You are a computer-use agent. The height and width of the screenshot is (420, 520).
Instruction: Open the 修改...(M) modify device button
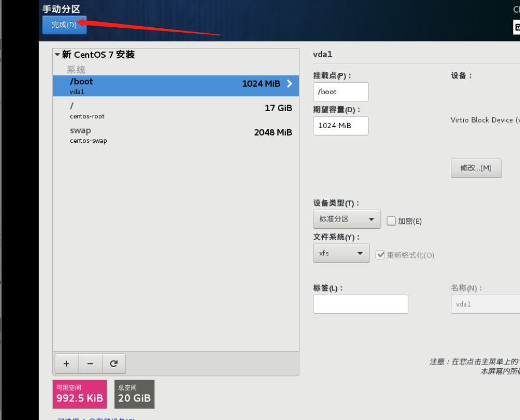coord(476,168)
